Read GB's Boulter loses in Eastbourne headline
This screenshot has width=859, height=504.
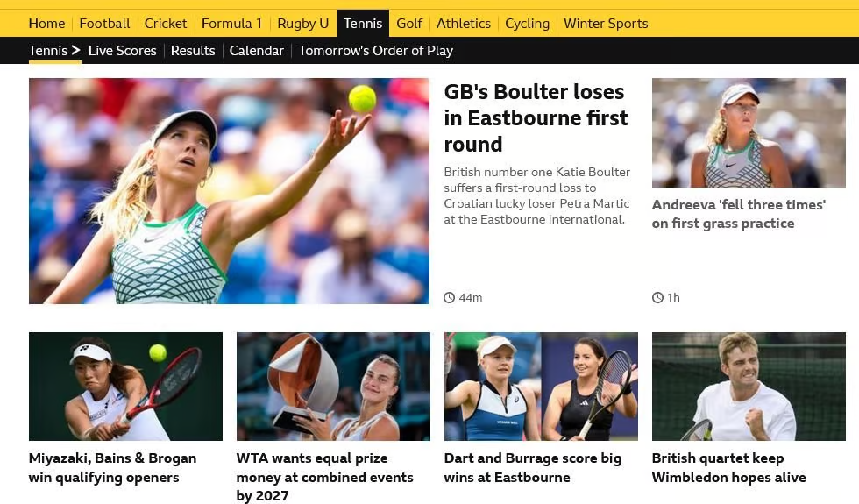536,117
